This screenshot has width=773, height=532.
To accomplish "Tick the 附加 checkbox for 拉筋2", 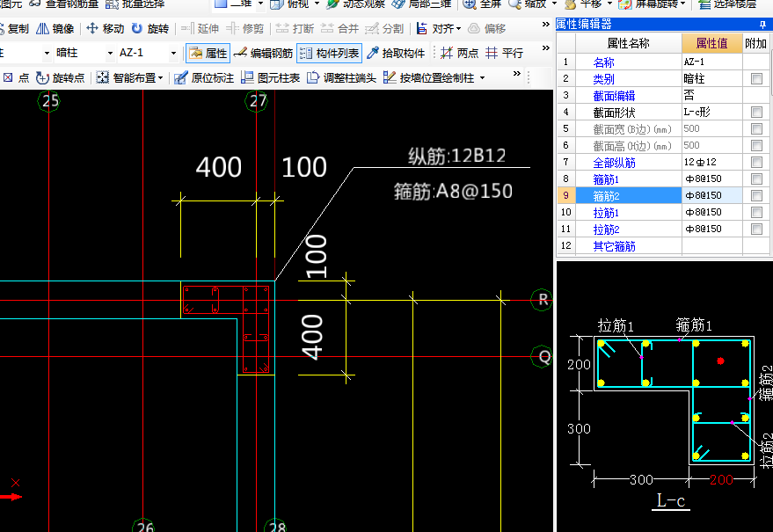I will pos(756,230).
